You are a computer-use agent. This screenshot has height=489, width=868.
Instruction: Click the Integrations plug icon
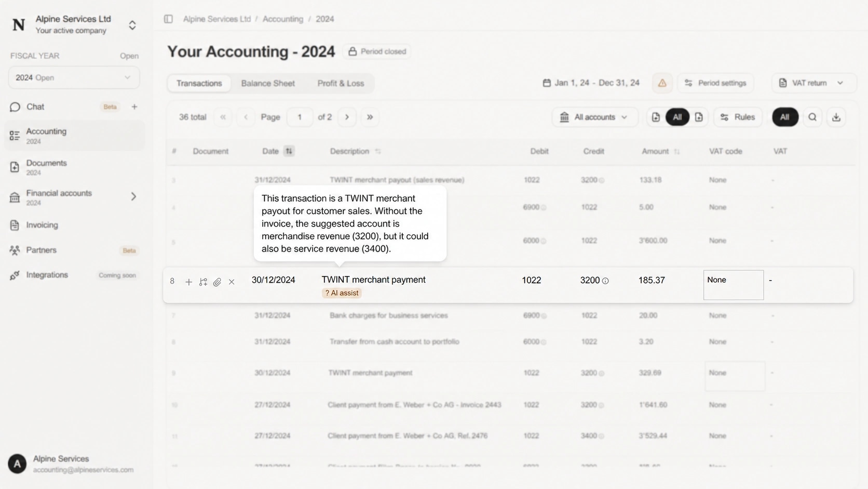(15, 275)
